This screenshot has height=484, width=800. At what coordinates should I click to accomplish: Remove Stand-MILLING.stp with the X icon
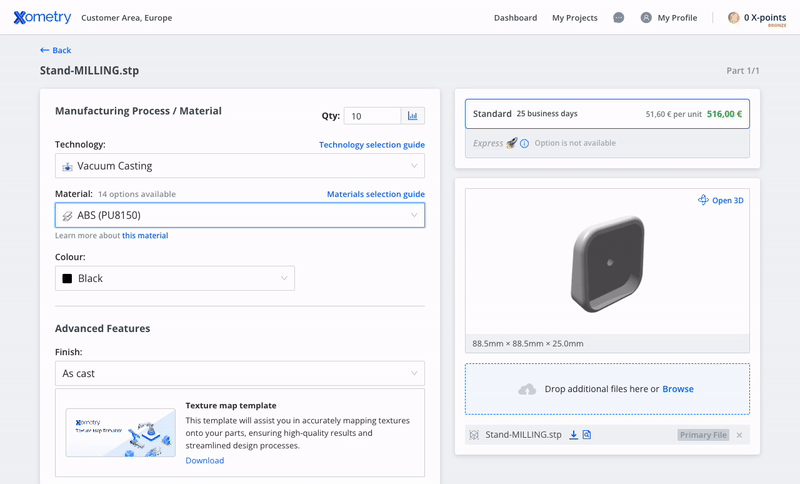[x=740, y=435]
